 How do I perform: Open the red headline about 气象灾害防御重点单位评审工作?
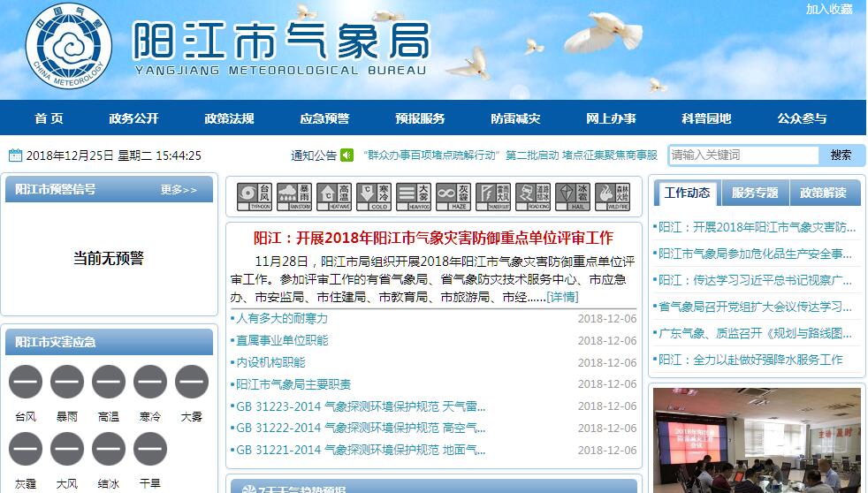click(433, 238)
